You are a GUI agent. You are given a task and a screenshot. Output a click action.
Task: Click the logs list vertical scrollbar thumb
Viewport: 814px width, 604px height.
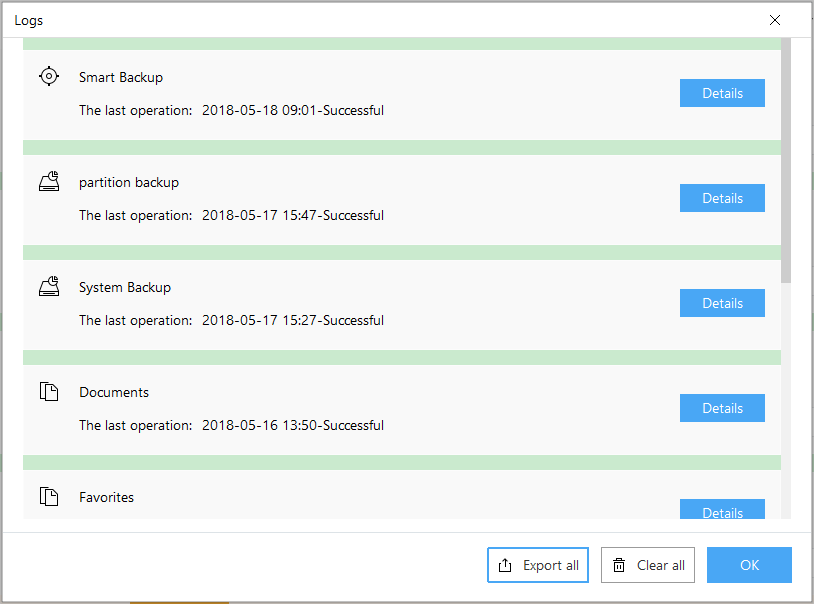786,160
